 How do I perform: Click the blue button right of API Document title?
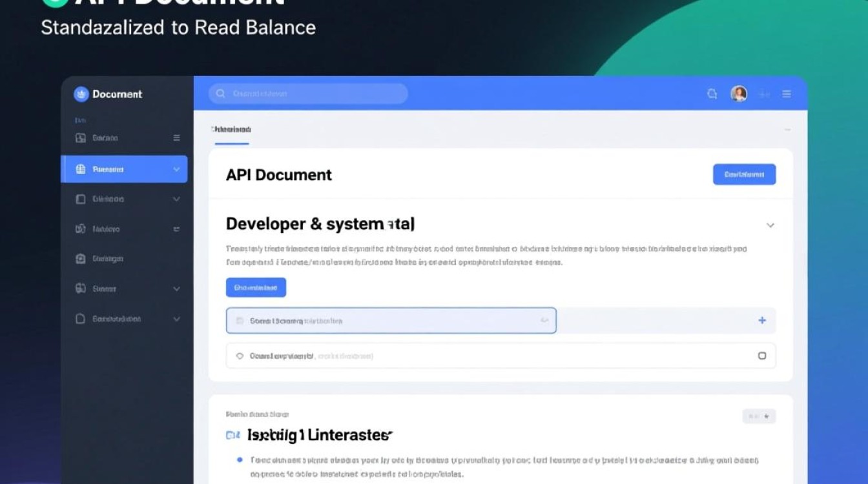point(744,174)
